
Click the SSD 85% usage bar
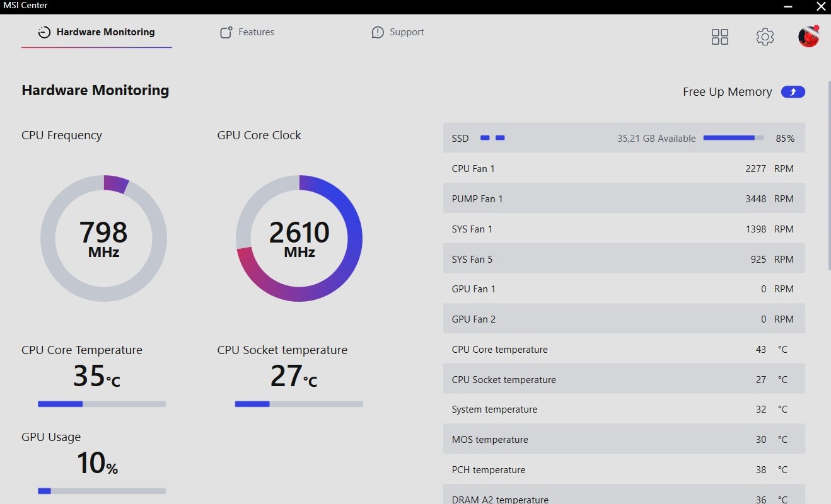pos(733,137)
